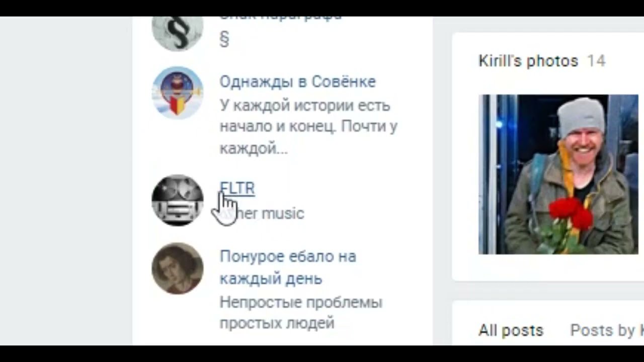
Task: Follow the FLTR group link
Action: tap(237, 188)
